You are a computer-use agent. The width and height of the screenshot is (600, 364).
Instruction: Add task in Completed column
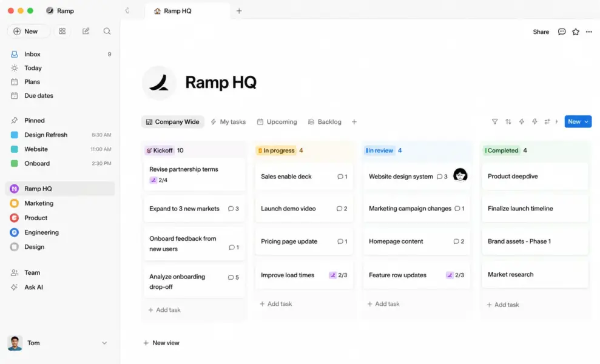(503, 305)
